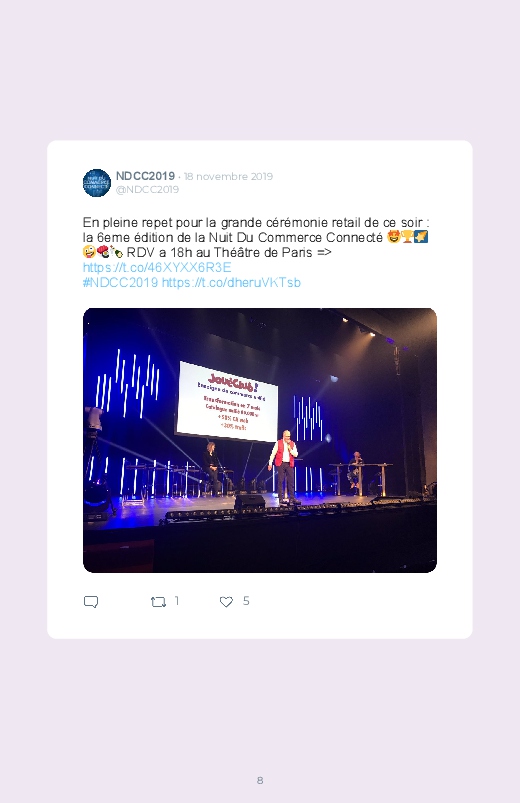Click the reply speech bubble icon
The width and height of the screenshot is (520, 803).
coord(91,602)
